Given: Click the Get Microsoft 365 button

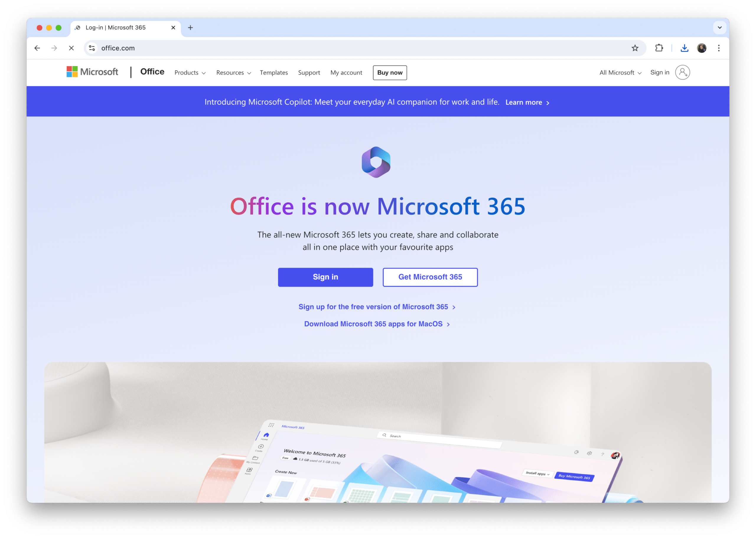Looking at the screenshot, I should point(431,277).
